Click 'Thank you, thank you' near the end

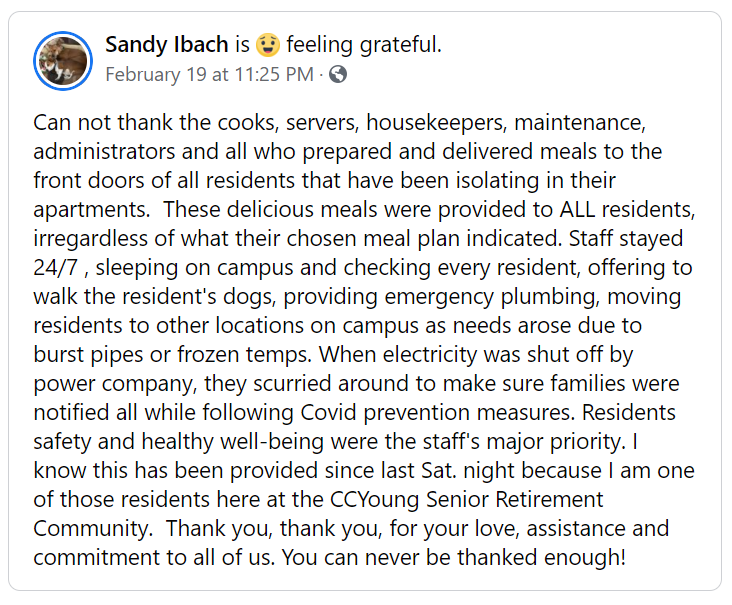pyautogui.click(x=274, y=528)
